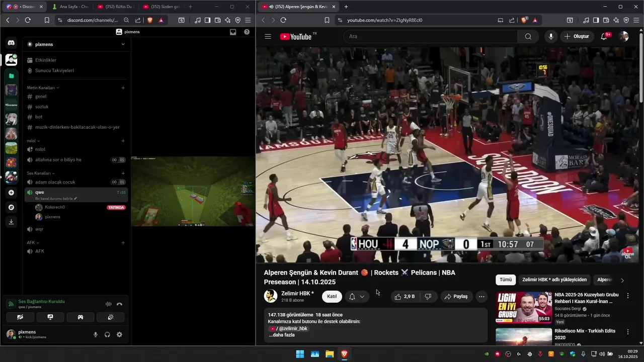Switch to Ana Sayfa chess tab

70,7
